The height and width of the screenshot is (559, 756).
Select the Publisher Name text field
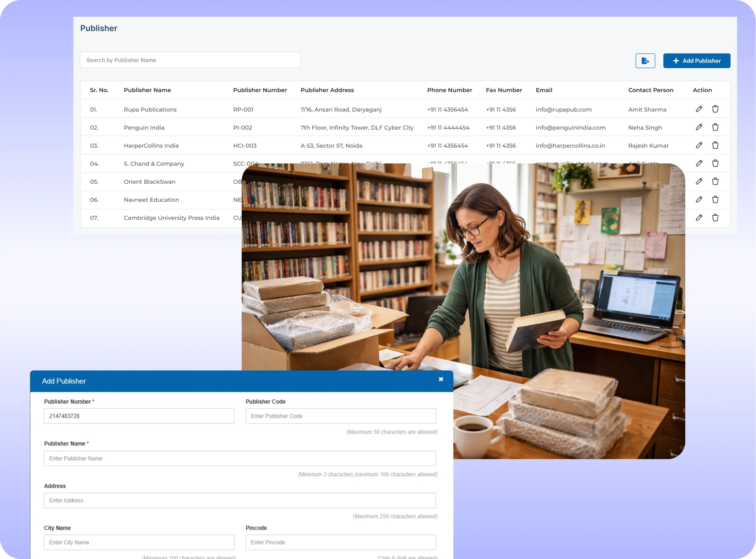tap(239, 458)
